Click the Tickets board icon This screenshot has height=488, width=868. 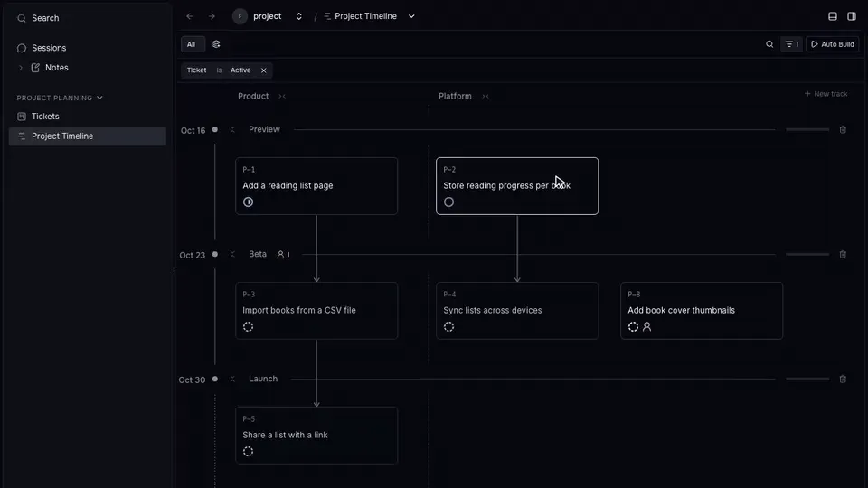[22, 117]
